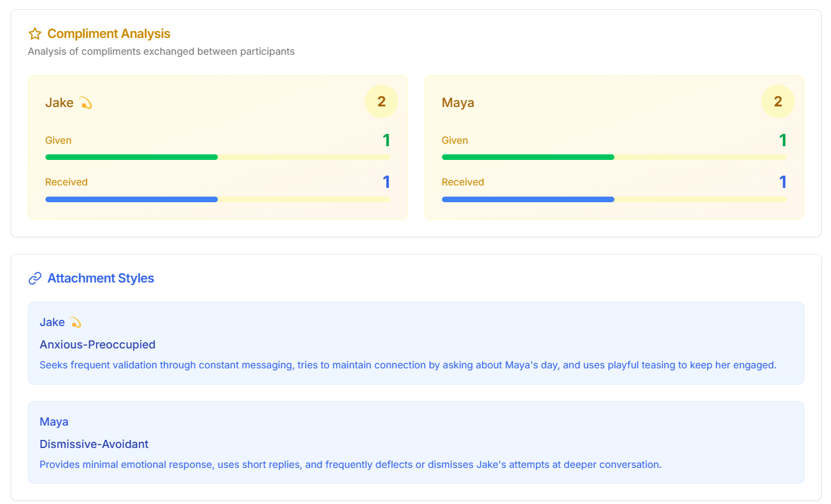Click Jake's blue Received count of 1
The image size is (831, 504).
pyautogui.click(x=387, y=182)
